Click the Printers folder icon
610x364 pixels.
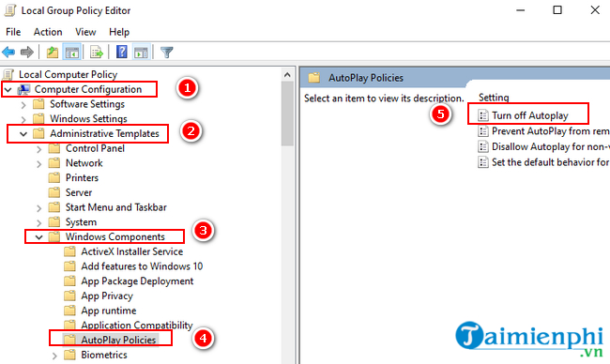pyautogui.click(x=54, y=177)
